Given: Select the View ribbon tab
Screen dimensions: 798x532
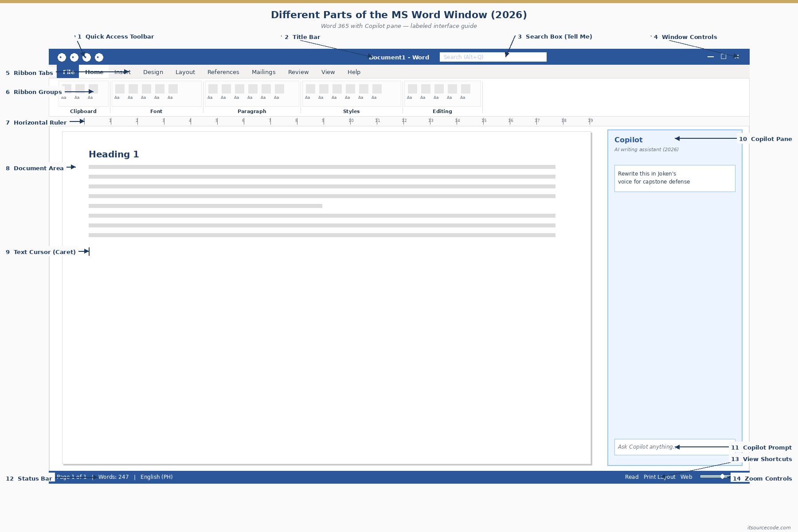Looking at the screenshot, I should pyautogui.click(x=328, y=72).
